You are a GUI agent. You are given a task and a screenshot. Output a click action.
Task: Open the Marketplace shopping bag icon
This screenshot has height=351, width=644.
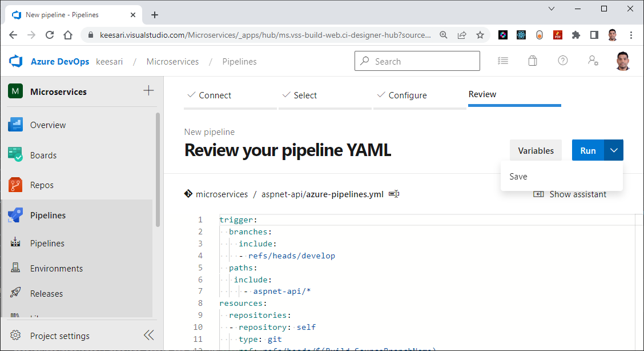pyautogui.click(x=533, y=61)
